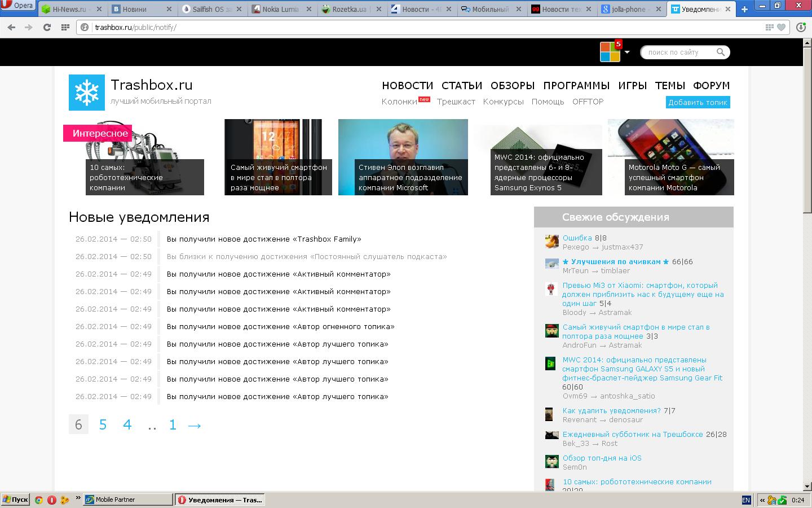Open the 'Как удалить уведомления?' discussion
This screenshot has width=812, height=508.
611,411
